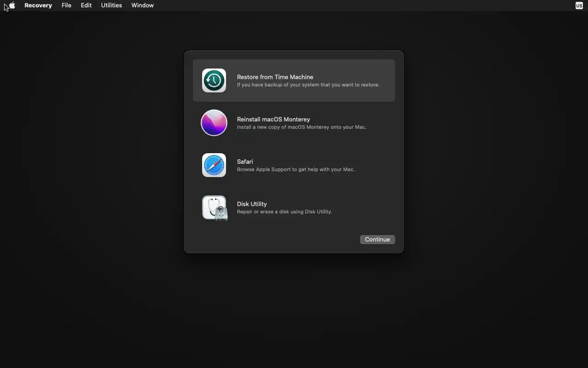The width and height of the screenshot is (588, 368).
Task: Open the Utilities menu
Action: 111,6
